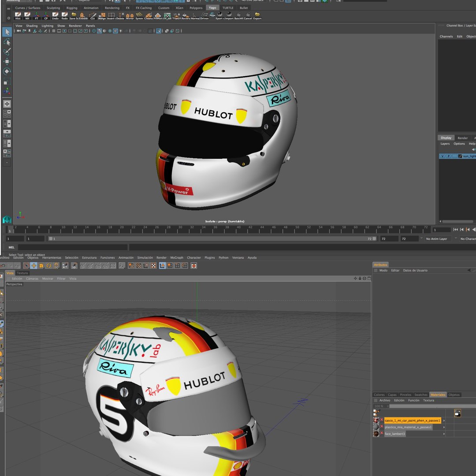Toggle red X on casco_1 material

point(382,420)
